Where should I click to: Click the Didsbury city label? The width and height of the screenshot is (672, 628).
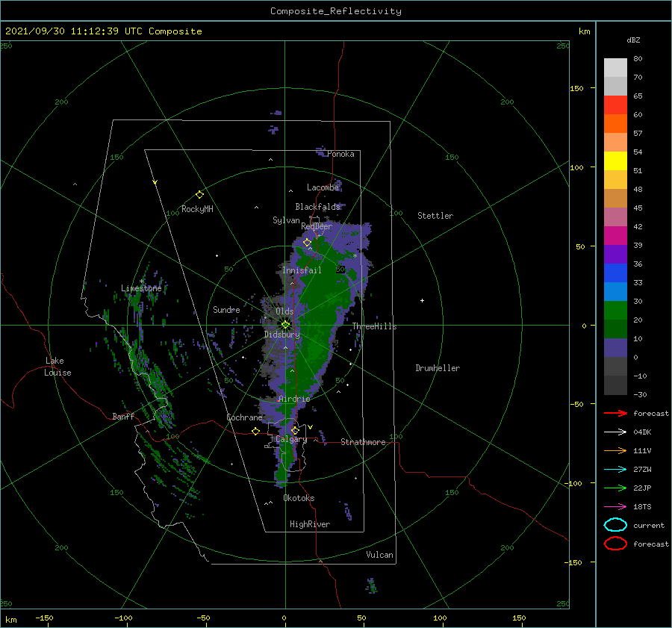coord(282,335)
